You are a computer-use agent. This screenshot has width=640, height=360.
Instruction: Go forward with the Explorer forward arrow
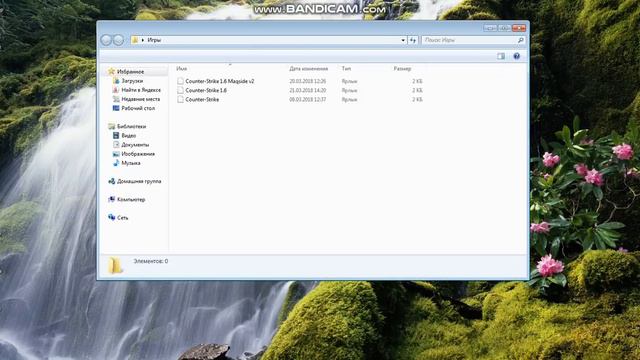118,40
